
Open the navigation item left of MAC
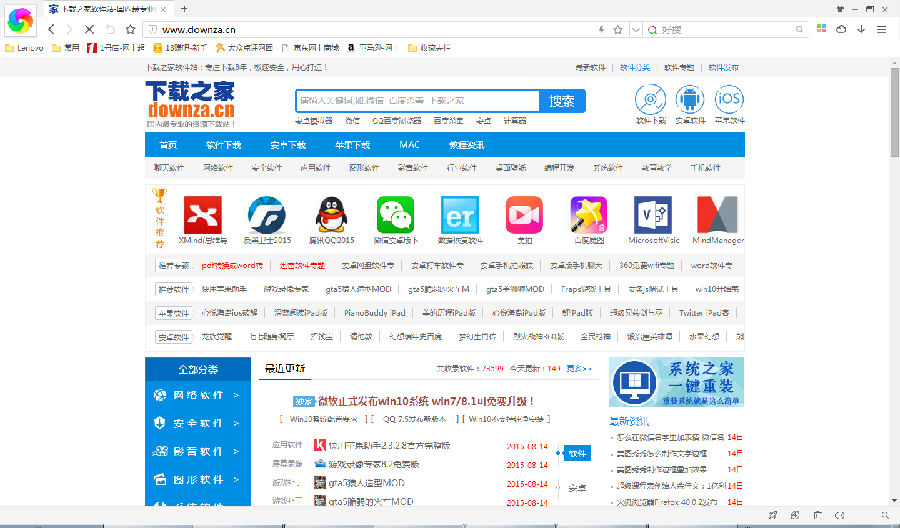click(352, 145)
